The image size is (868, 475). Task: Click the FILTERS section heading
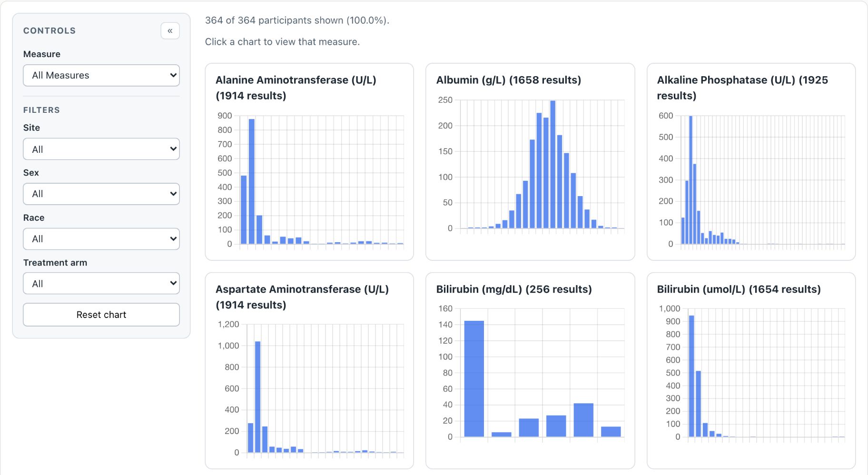(41, 110)
